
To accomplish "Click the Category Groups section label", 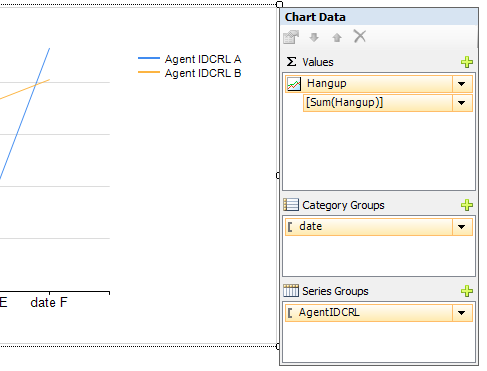I will pos(343,205).
